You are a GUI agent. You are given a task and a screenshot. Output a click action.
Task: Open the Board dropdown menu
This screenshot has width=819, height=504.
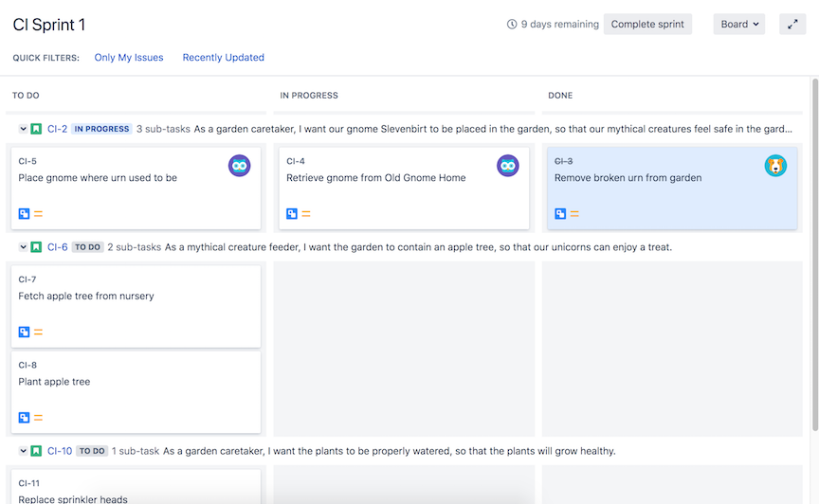[739, 24]
